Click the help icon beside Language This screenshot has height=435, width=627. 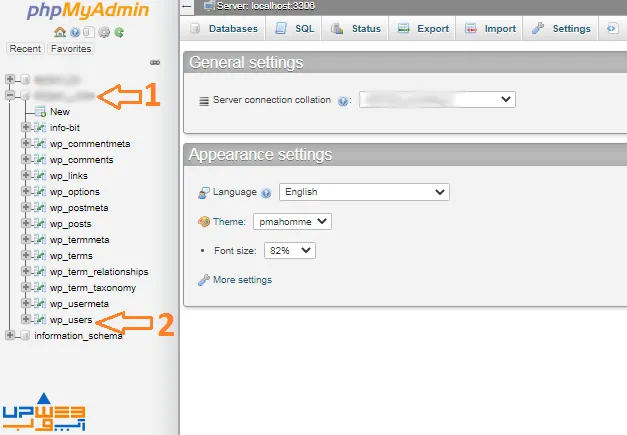coord(266,193)
